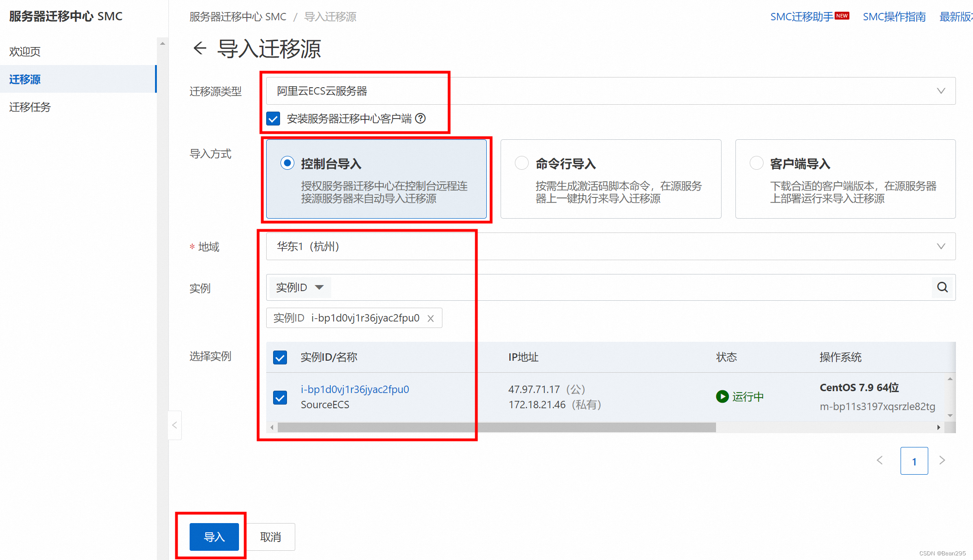Collapse the sidebar using the left-edge arrow

[x=175, y=425]
